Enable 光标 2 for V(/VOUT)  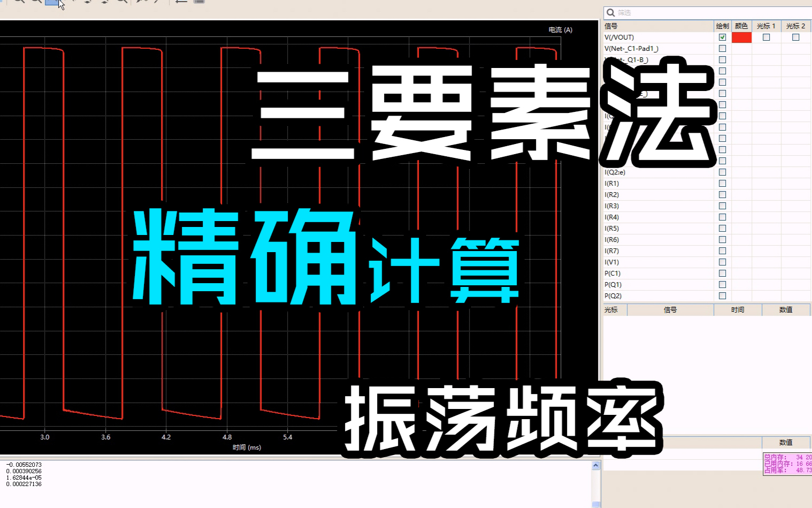(795, 37)
